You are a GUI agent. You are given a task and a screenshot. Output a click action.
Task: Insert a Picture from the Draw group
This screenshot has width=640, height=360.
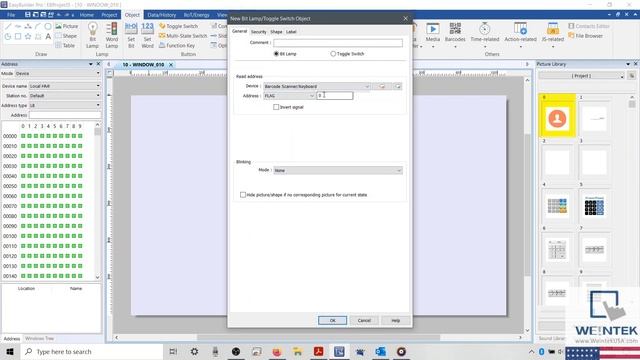67,26
